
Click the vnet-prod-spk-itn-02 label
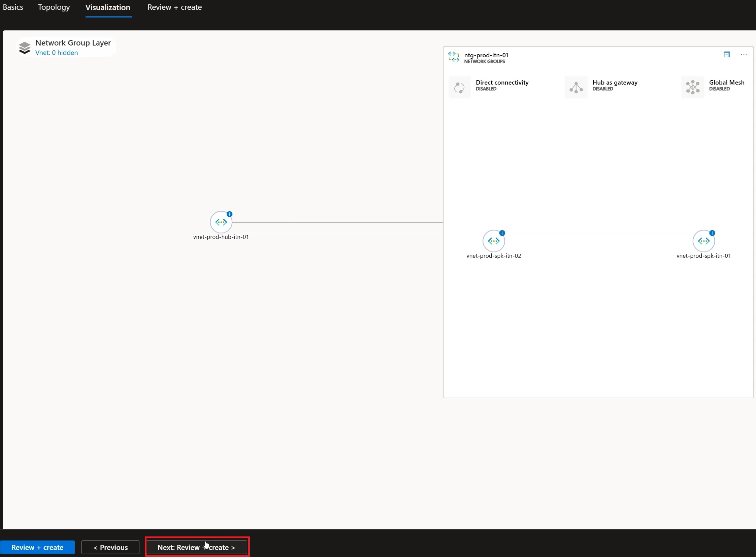(494, 256)
